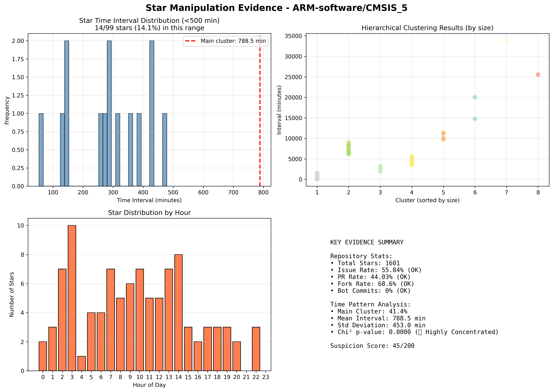The image size is (553, 392).
Task: Click the teal point near 15000 in cluster 6
Action: [x=475, y=119]
